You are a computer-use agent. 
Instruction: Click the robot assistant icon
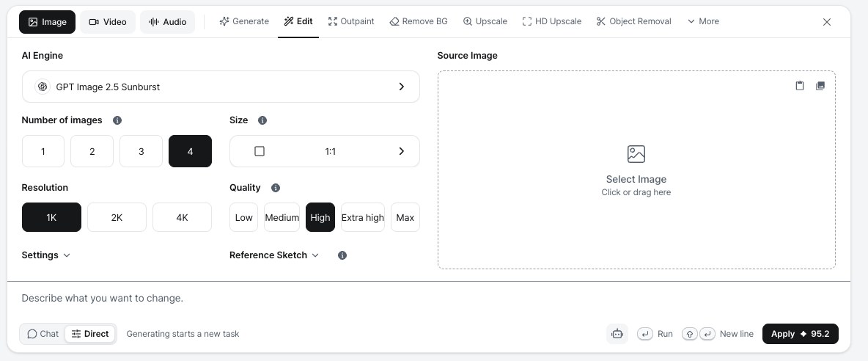617,334
